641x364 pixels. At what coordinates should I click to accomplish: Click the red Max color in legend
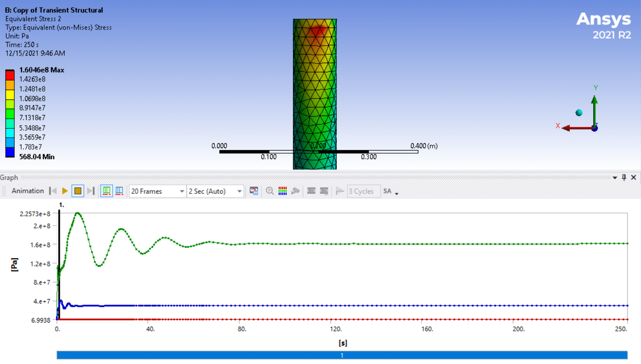(10, 74)
